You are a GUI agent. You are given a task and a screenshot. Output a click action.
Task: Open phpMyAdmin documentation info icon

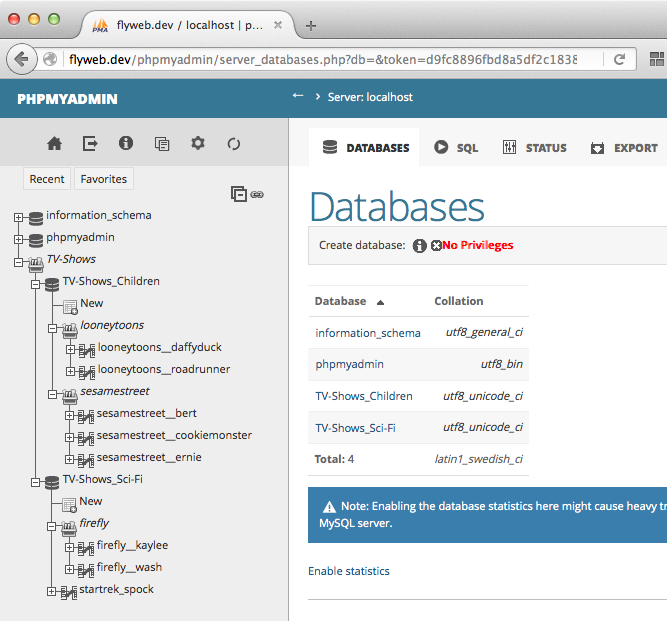tap(126, 143)
